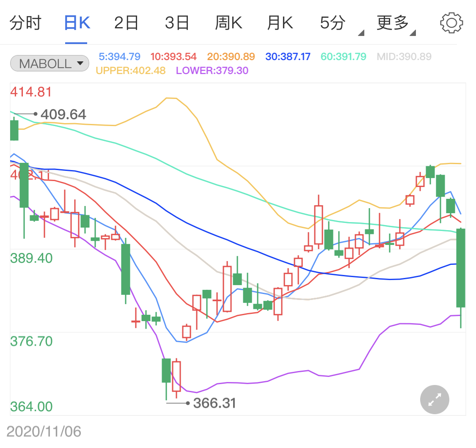Screen dimensions: 476x448
Task: Expand chart to fullscreen with arrows button
Action: click(x=435, y=399)
